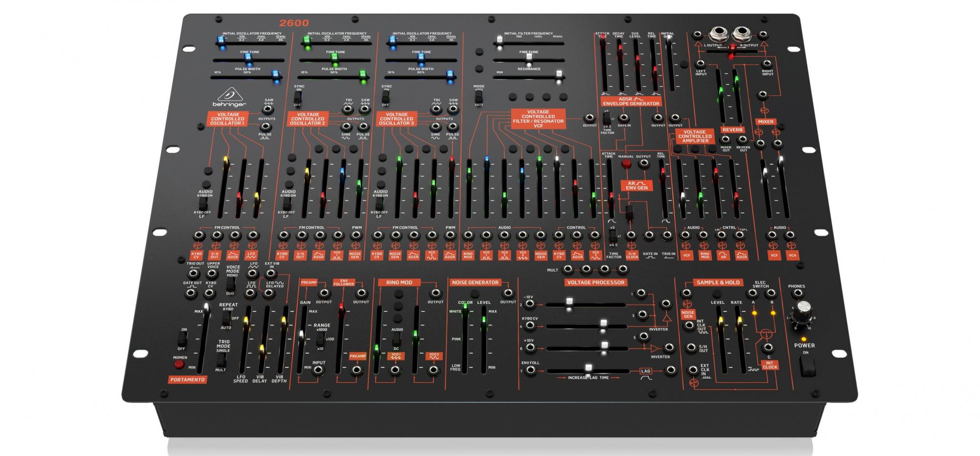Click the preamp GAIN slider

tap(302, 339)
